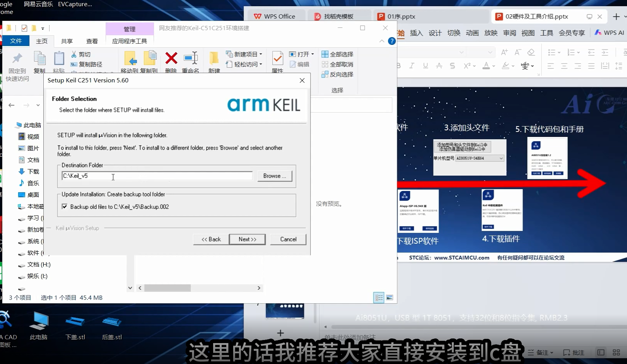Open 应用程序工具 ribbon tab

tap(130, 41)
